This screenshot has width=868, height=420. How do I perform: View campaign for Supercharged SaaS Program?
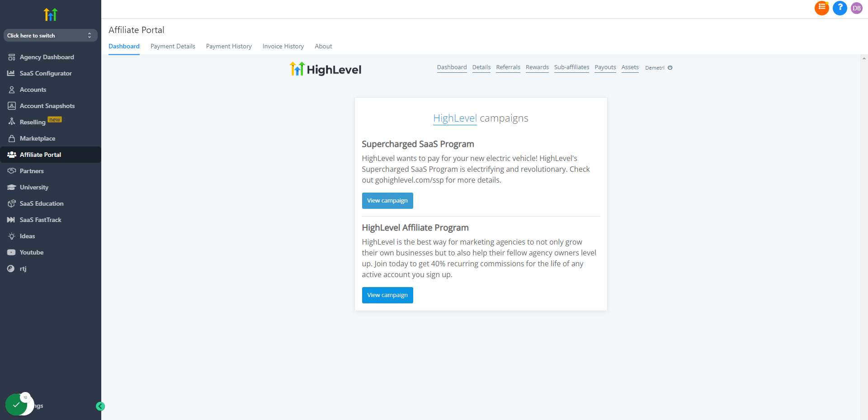[x=387, y=201]
